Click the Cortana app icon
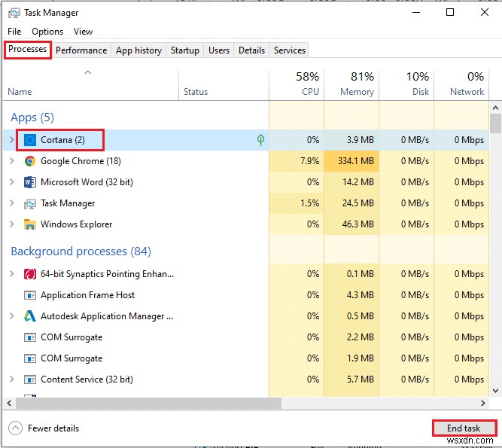The image size is (502, 448). (x=30, y=140)
